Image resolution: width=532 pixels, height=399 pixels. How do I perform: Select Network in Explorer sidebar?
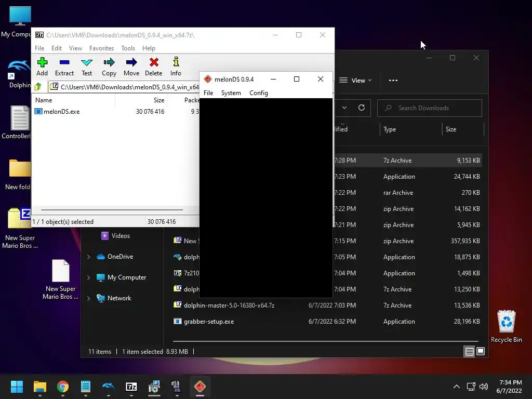[x=114, y=298]
